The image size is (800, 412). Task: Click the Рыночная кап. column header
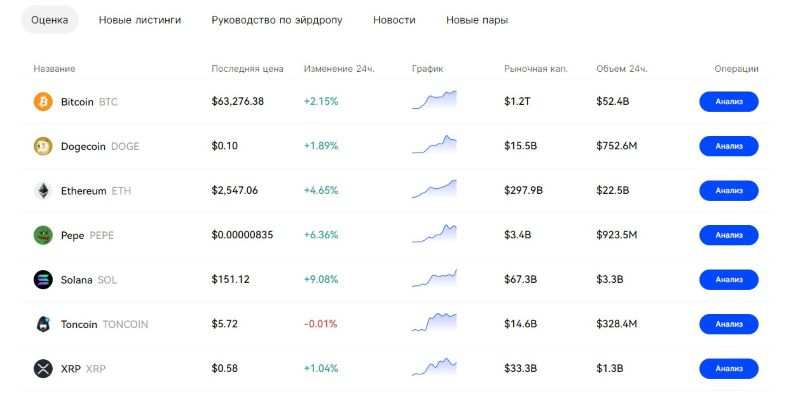(x=535, y=69)
